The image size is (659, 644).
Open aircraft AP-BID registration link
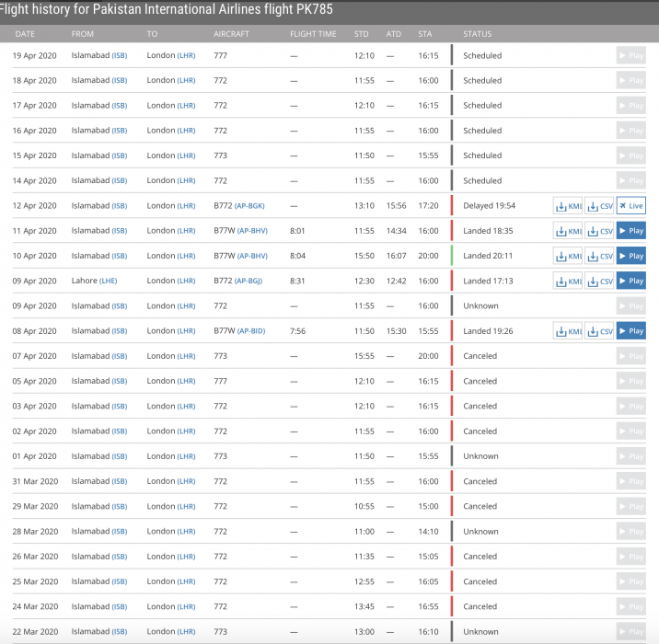[251, 331]
